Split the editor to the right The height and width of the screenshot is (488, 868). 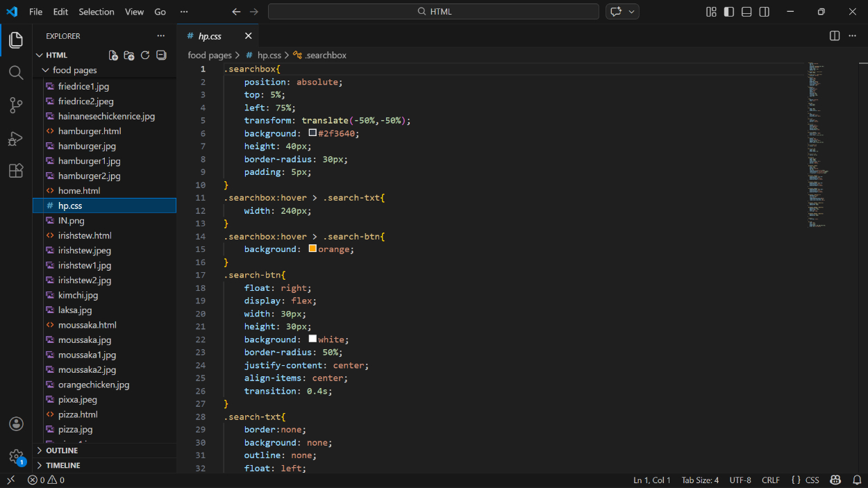point(835,36)
